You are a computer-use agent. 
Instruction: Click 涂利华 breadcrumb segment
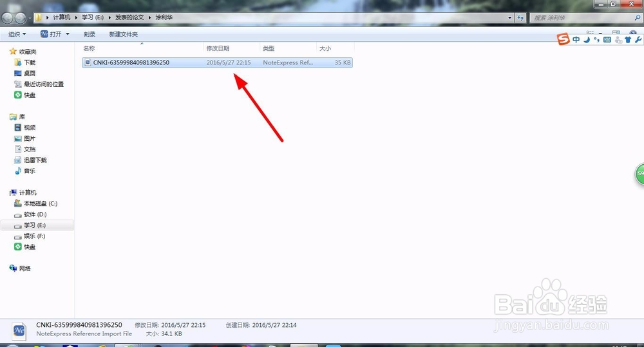[x=164, y=17]
